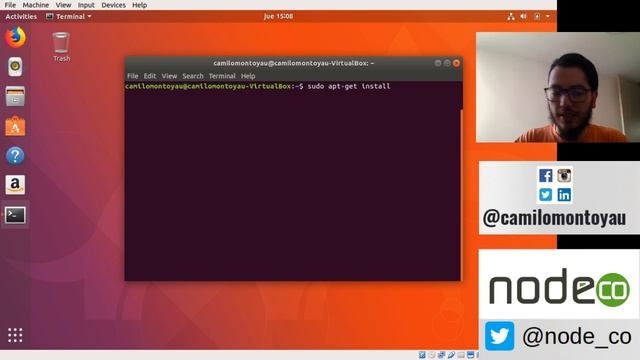
Task: Open the Help question-mark icon in dock
Action: (15, 156)
